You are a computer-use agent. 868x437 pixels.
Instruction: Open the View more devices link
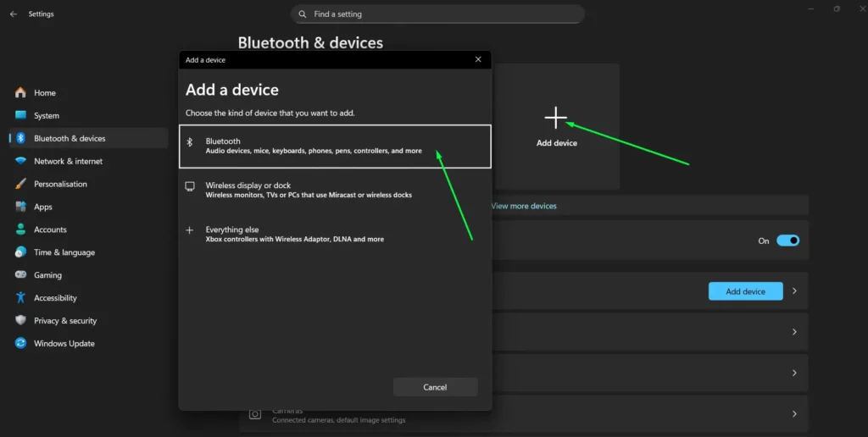coord(524,206)
